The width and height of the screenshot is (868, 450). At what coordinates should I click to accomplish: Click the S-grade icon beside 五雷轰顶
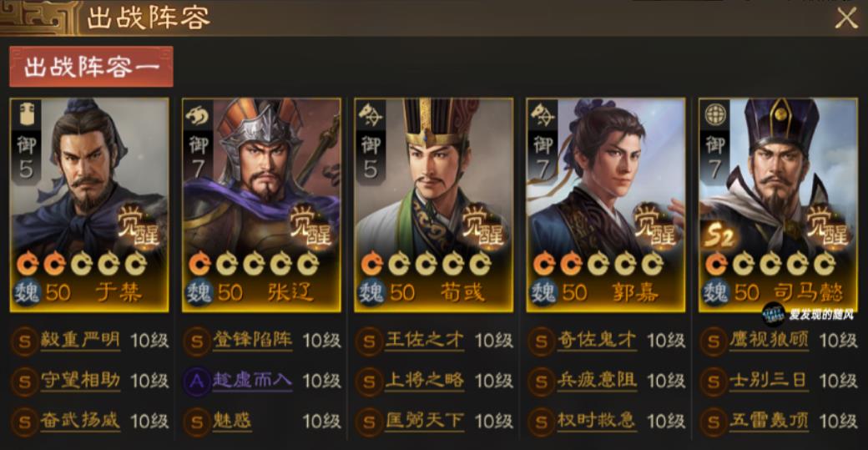click(714, 422)
